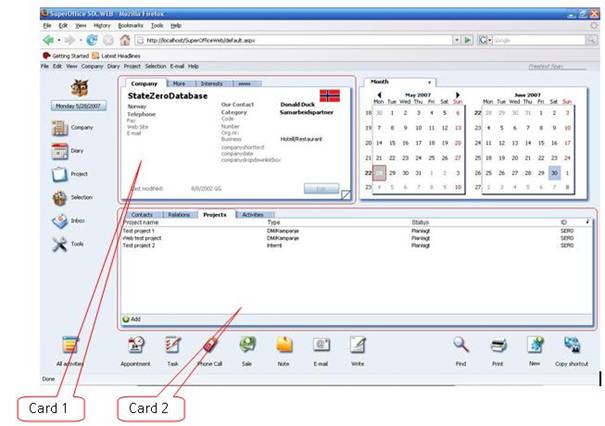
Task: Expand the company card corner icon
Action: click(346, 195)
